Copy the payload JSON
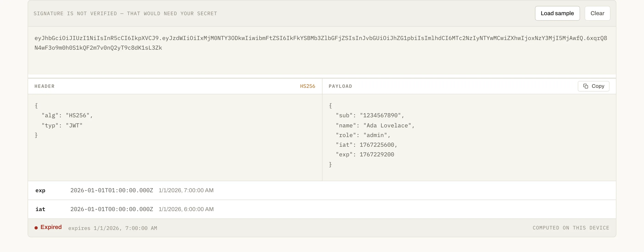This screenshot has width=644, height=252. [593, 86]
